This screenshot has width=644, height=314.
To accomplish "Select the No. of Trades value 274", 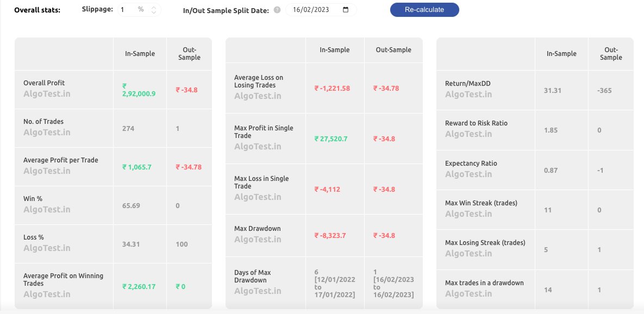I will (128, 128).
